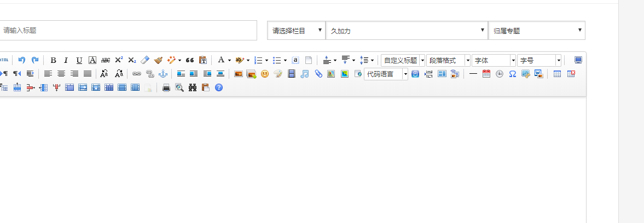The width and height of the screenshot is (644, 223).
Task: Click the eraser clear formatting icon
Action: point(145,60)
